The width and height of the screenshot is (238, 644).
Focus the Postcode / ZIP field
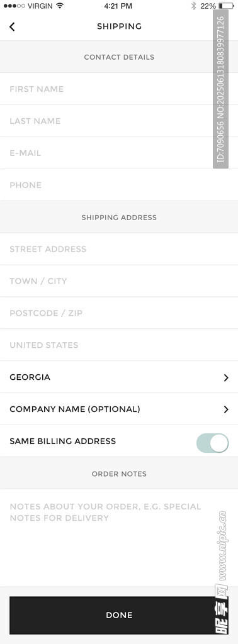click(x=119, y=313)
